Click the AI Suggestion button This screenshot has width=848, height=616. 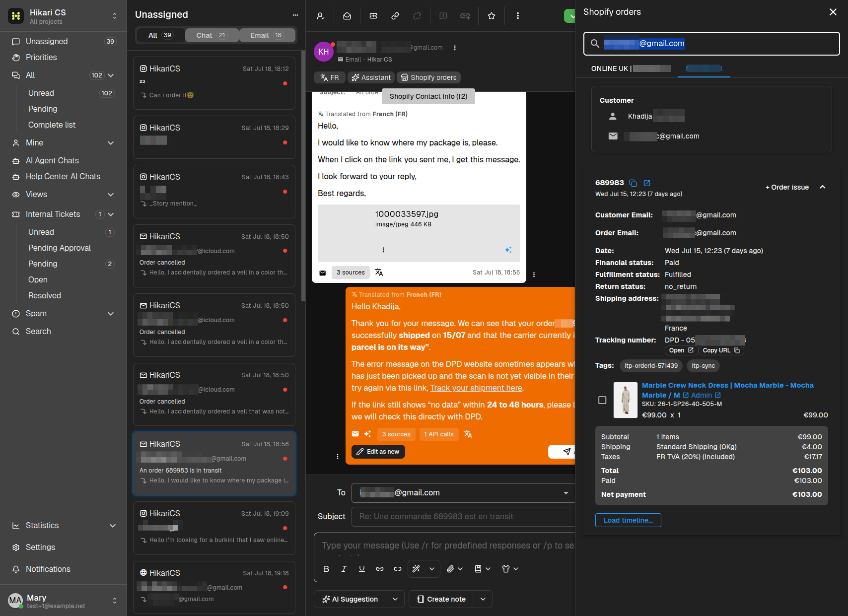point(350,599)
